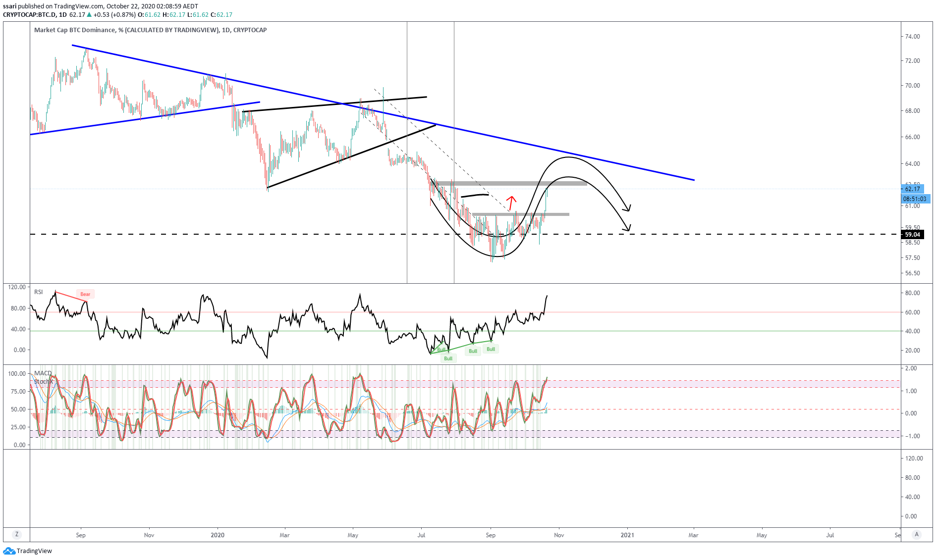The width and height of the screenshot is (936, 560).
Task: Click the 74.00 price axis value
Action: pos(912,36)
